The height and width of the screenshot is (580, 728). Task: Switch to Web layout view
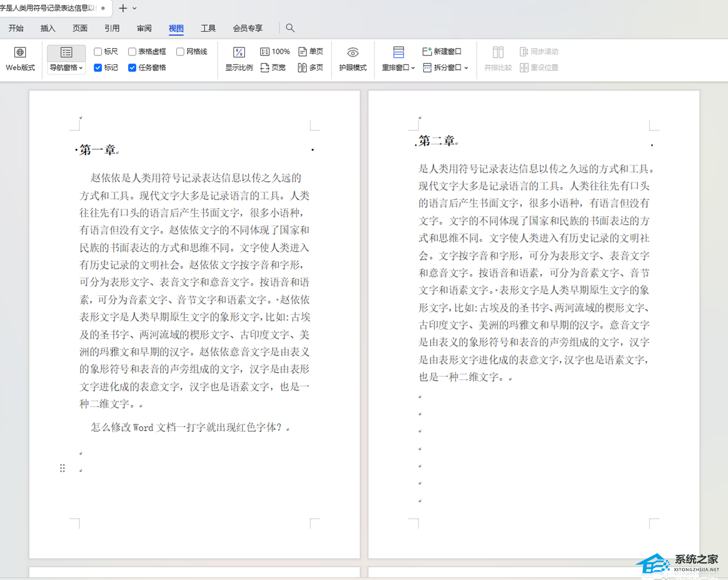20,59
